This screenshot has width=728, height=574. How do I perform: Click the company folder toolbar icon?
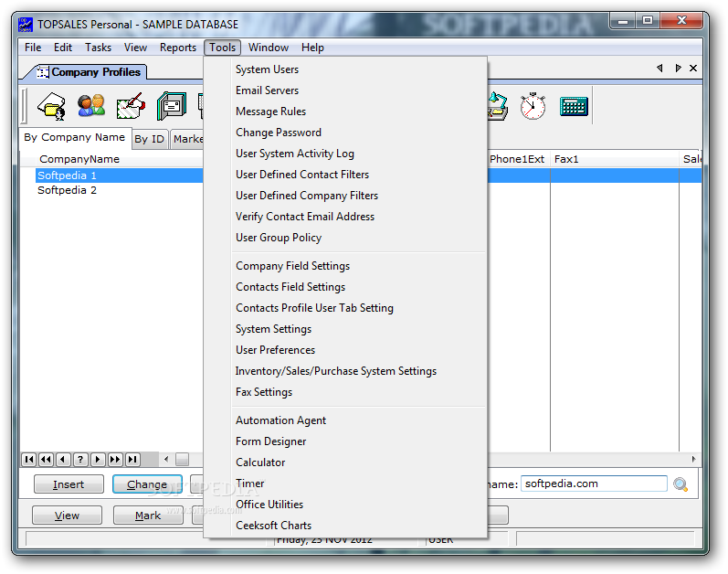(x=51, y=106)
